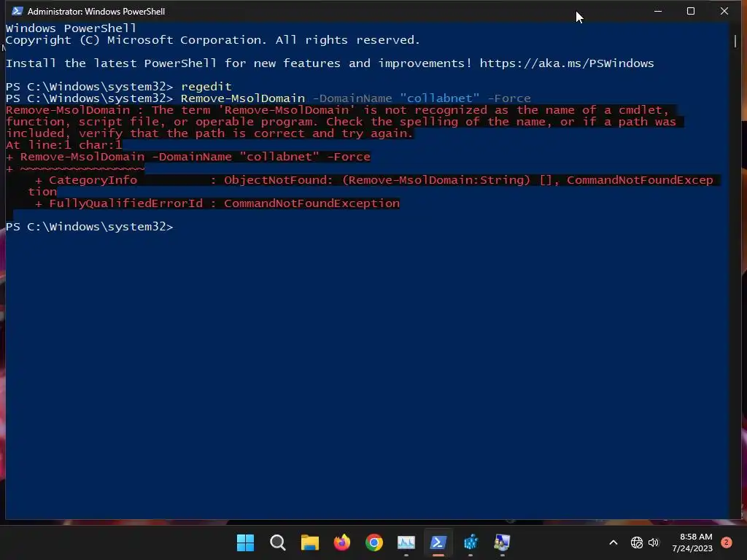
Task: Click the '-Force' parameter on the prompt line
Action: pyautogui.click(x=509, y=98)
